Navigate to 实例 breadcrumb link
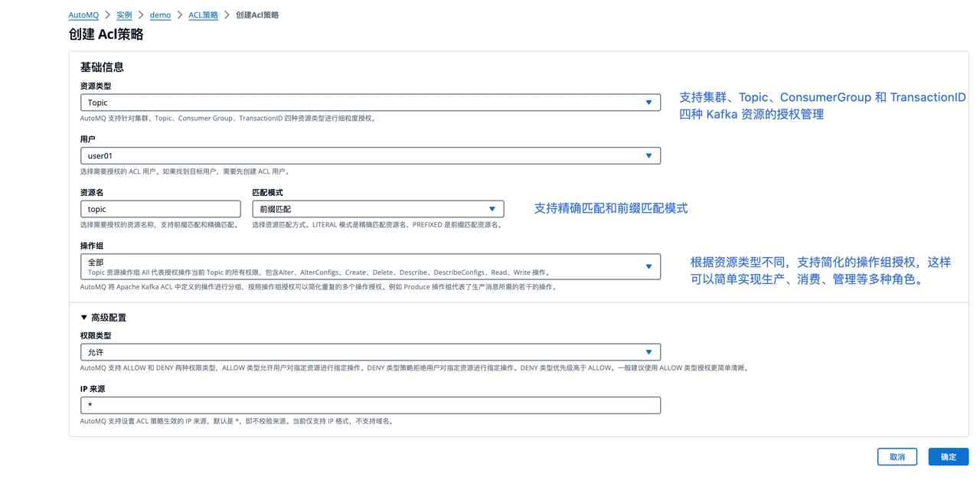The width and height of the screenshot is (980, 483). (124, 15)
